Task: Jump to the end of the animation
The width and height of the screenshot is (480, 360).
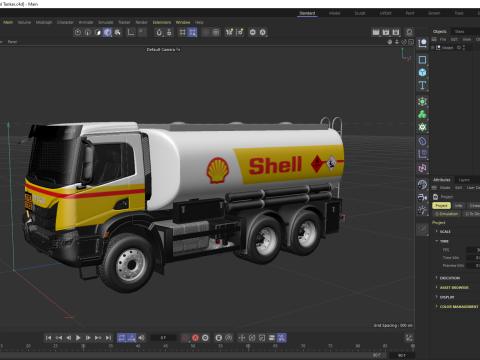Action: coord(108,338)
